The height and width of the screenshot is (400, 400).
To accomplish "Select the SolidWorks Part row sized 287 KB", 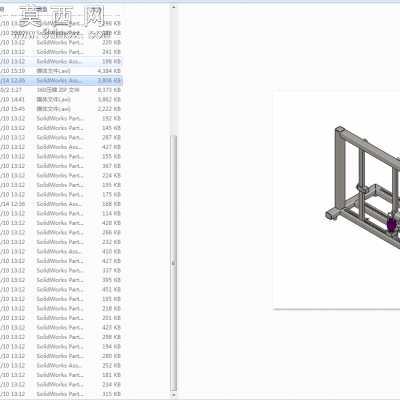I will pyautogui.click(x=61, y=137).
